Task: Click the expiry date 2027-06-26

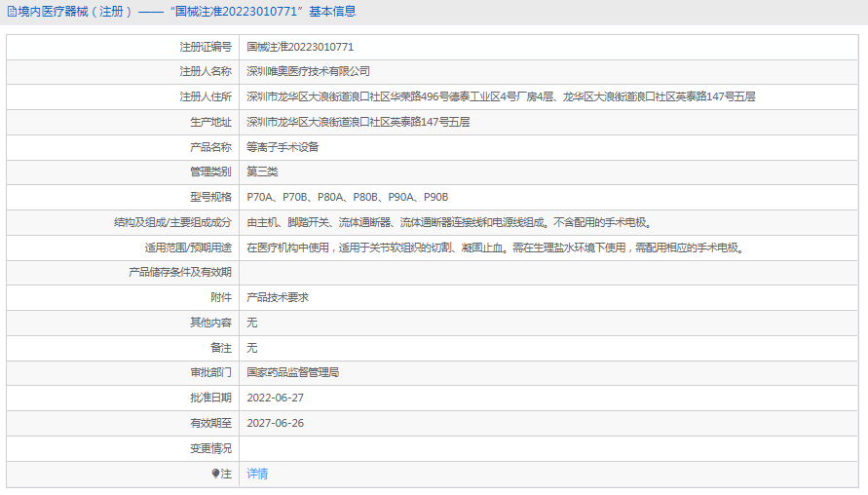Action: pos(276,423)
